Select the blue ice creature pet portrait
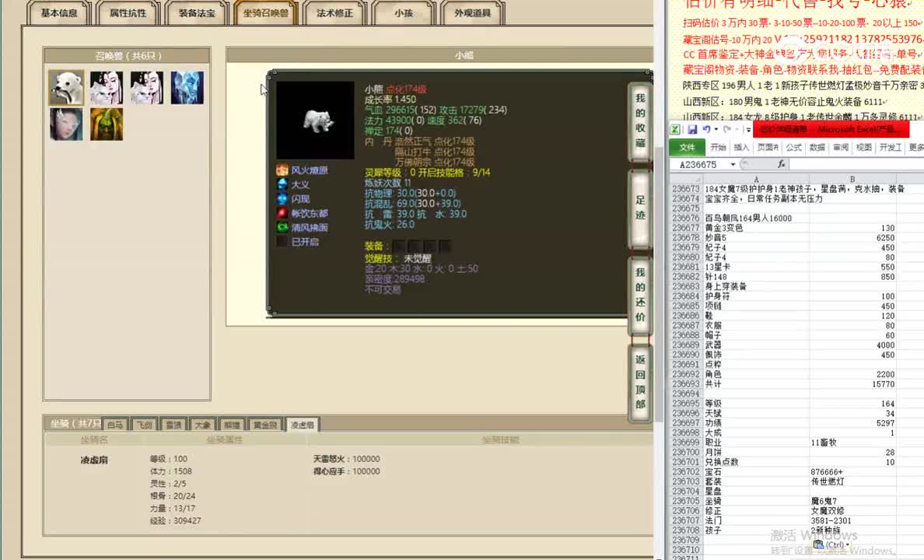Image resolution: width=924 pixels, height=560 pixels. tap(187, 88)
